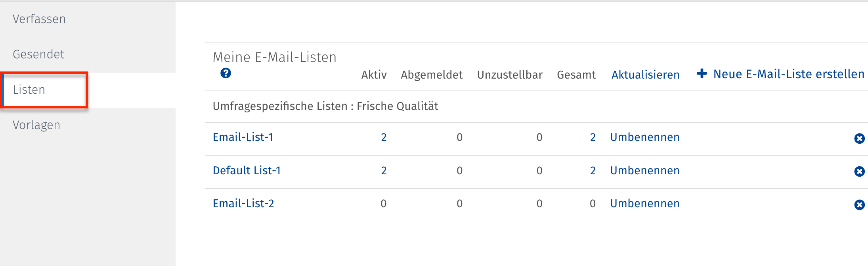
Task: Select Listen in the sidebar
Action: [x=29, y=90]
